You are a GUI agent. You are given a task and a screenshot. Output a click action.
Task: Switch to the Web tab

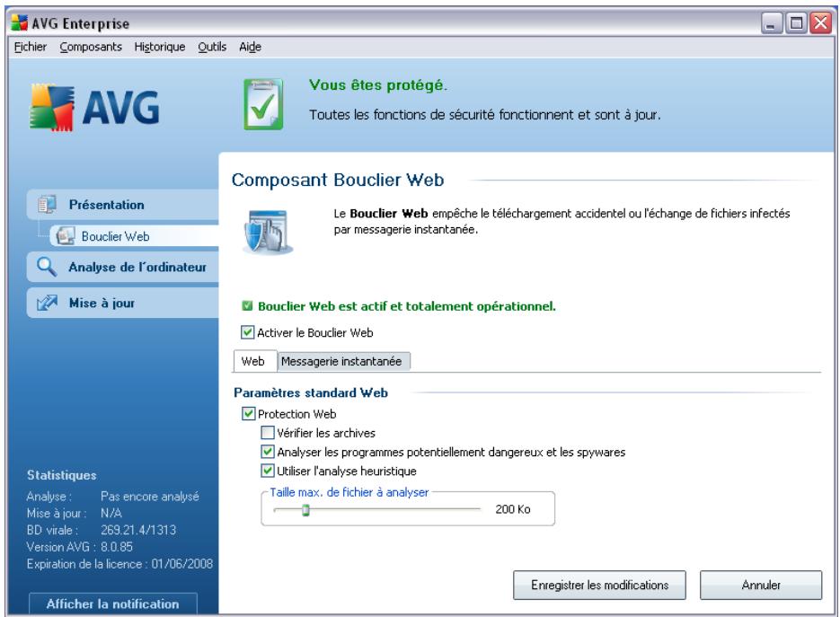(x=255, y=361)
